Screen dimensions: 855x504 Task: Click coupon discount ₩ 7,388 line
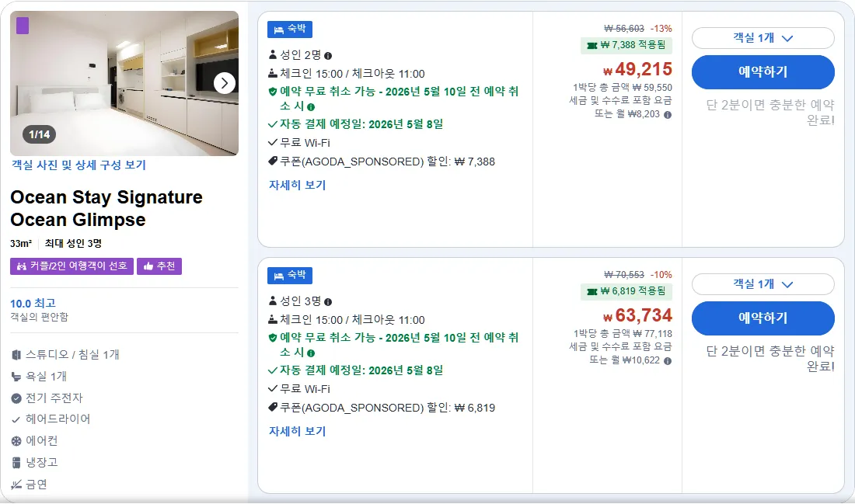click(x=382, y=162)
